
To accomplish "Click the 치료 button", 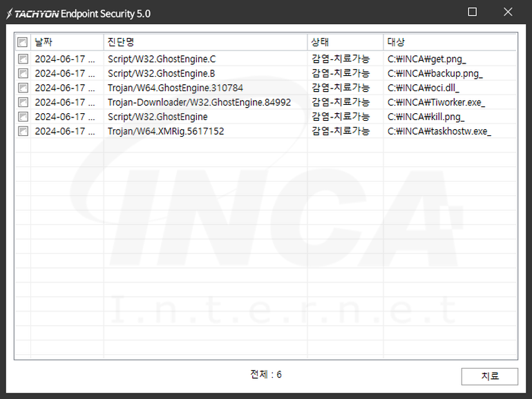I will [490, 376].
